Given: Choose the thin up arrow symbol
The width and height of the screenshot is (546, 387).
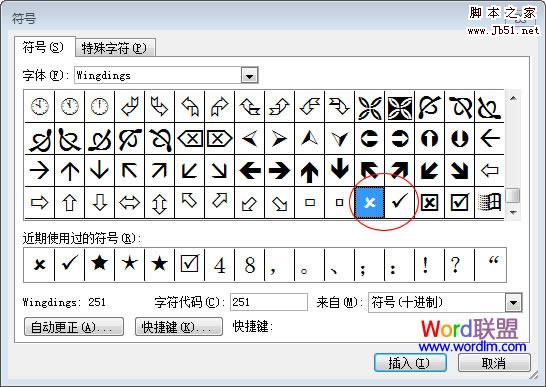Looking at the screenshot, I should pos(69,170).
